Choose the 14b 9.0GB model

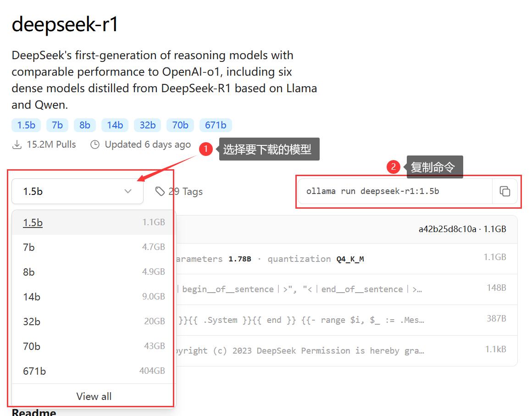point(94,297)
